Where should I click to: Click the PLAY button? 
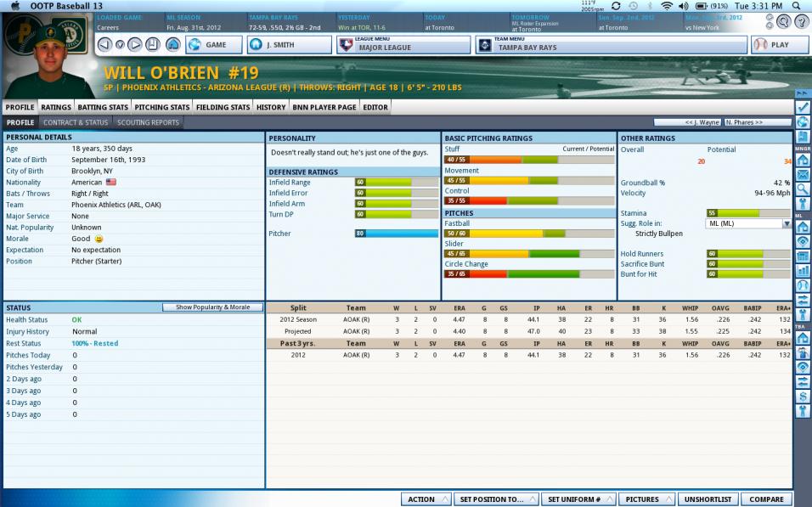point(780,44)
